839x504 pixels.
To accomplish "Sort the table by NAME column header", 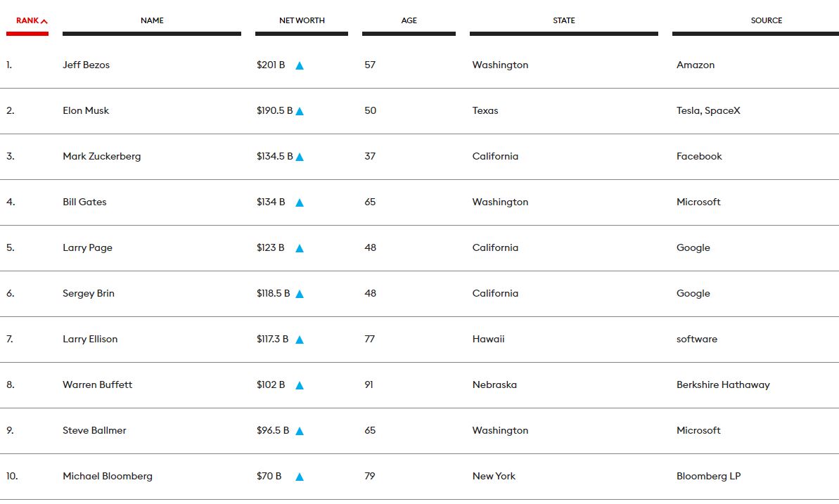I will tap(152, 20).
